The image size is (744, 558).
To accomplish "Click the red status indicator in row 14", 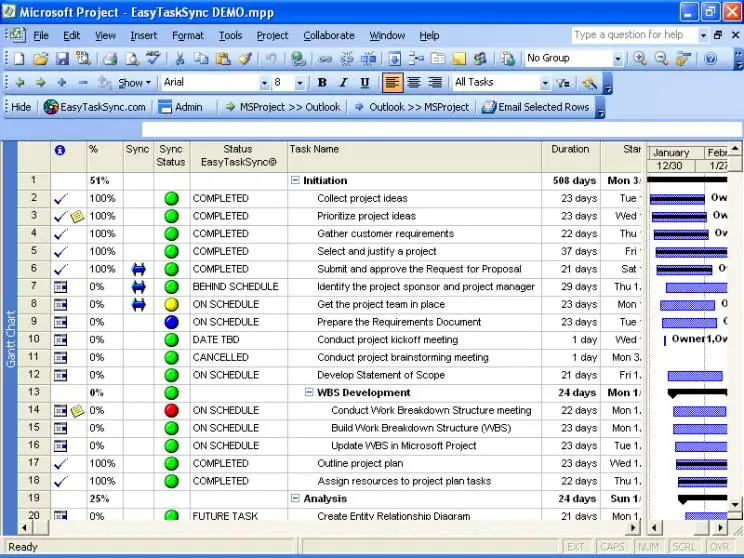I will pyautogui.click(x=171, y=410).
